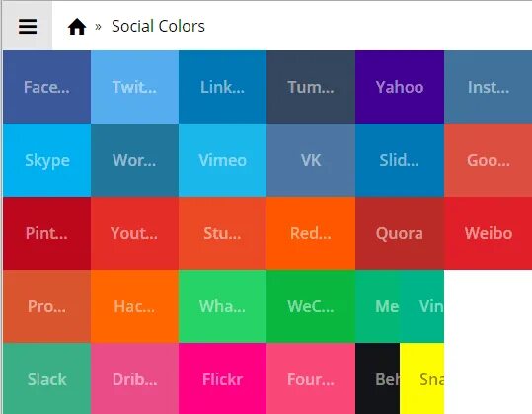Image resolution: width=532 pixels, height=414 pixels.
Task: Go to home via house icon
Action: pos(77,26)
